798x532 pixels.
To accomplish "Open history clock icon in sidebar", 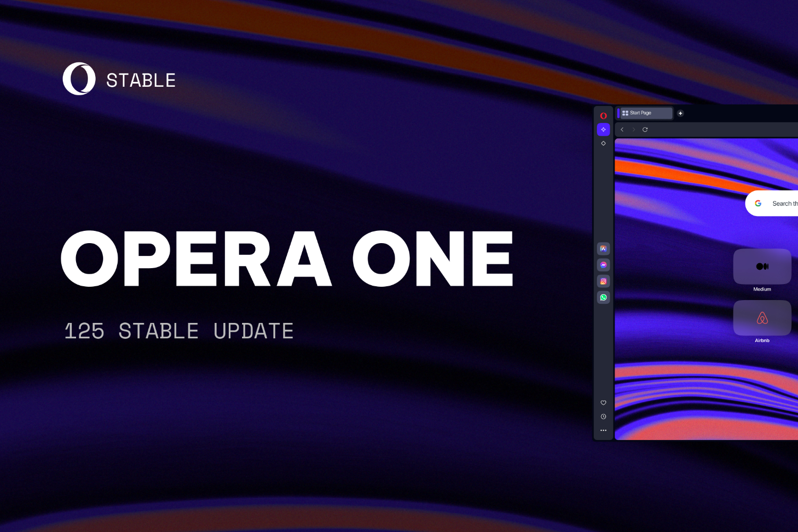I will coord(603,417).
